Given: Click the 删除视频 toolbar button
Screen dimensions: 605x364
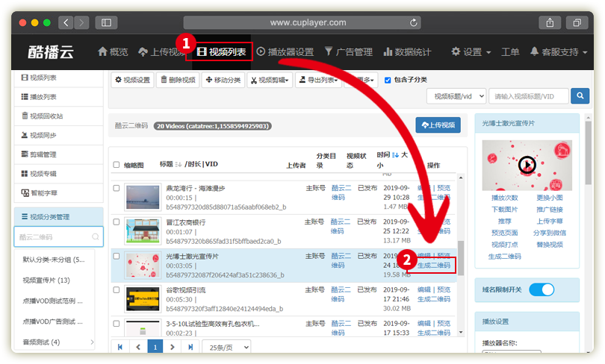Looking at the screenshot, I should [178, 80].
